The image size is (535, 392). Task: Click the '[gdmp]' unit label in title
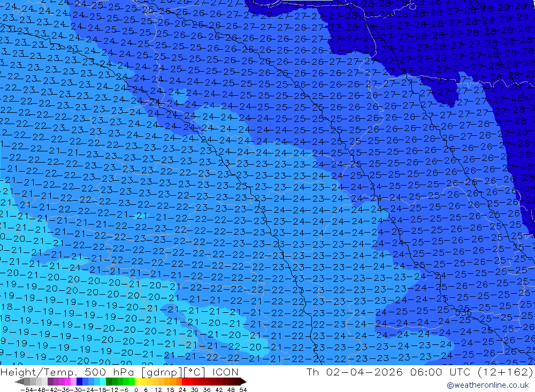pyautogui.click(x=163, y=372)
